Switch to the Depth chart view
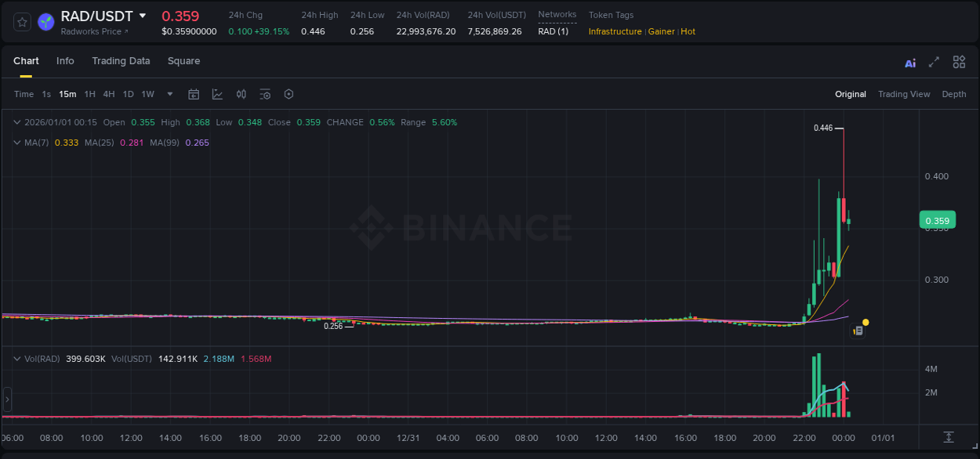The image size is (980, 459). click(x=954, y=94)
